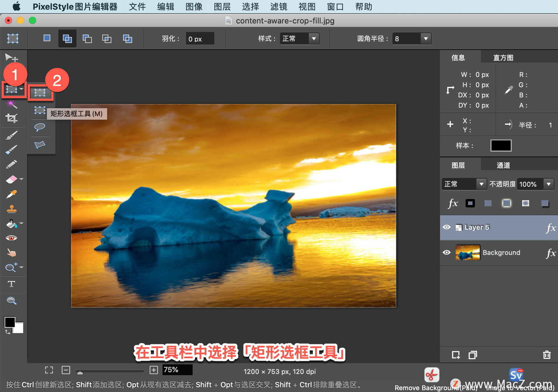
Task: Select the Eyedropper tool
Action: 12,194
